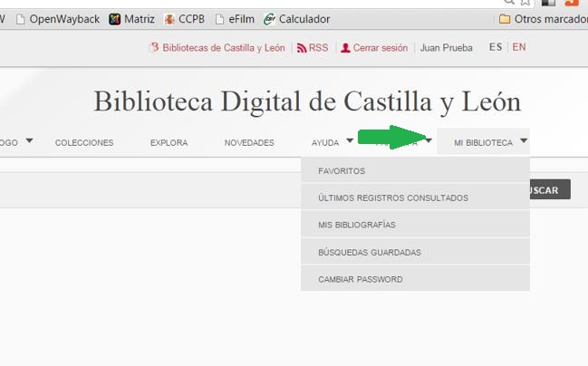Select ÚLTIMOS REGISTROS CONSULTADOS

pos(416,197)
